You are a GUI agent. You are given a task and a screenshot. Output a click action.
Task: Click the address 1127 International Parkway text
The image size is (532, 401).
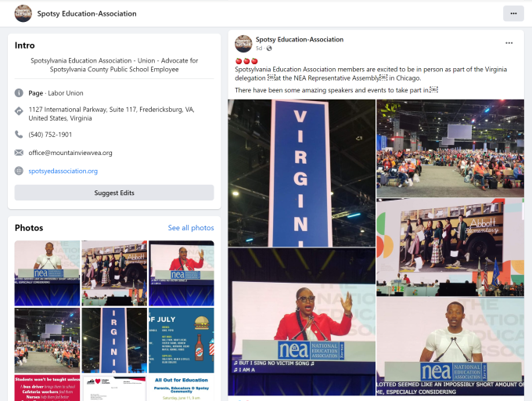(111, 114)
